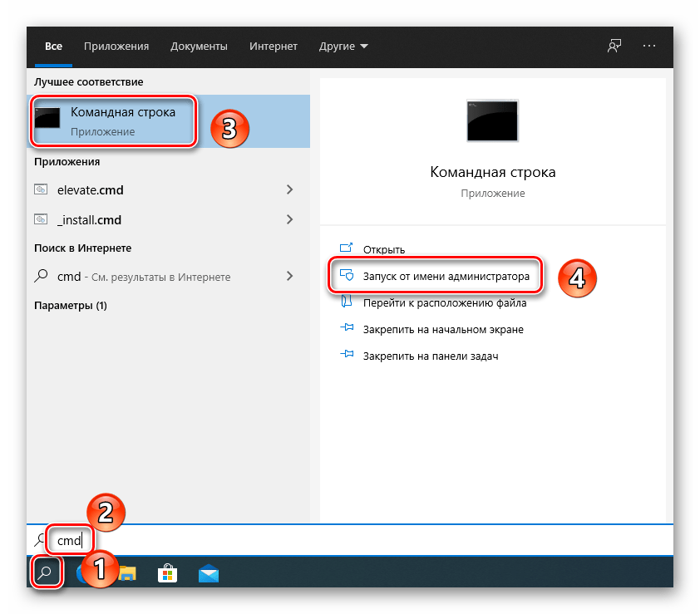Screen dimensions: 700x614
Task: Click the feedback icon in search header
Action: 614,47
